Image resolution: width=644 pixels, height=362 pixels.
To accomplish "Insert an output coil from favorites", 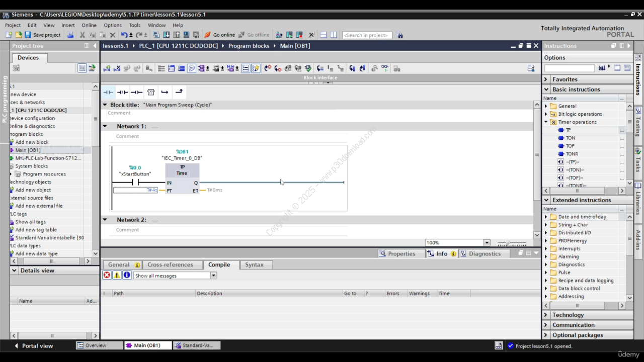I will [136, 92].
